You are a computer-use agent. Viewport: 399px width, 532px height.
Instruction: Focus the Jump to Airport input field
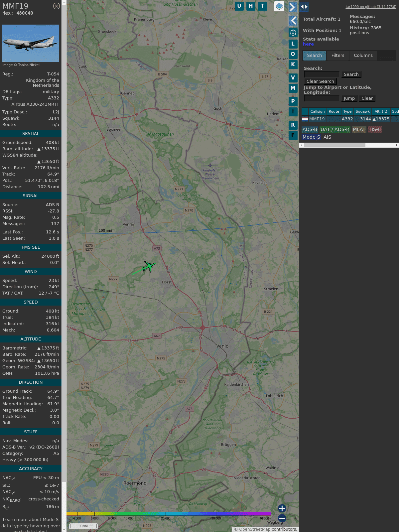(322, 98)
